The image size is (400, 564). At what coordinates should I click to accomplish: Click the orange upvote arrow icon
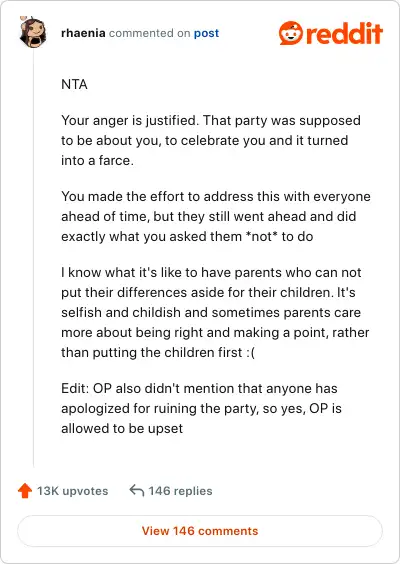pos(25,491)
